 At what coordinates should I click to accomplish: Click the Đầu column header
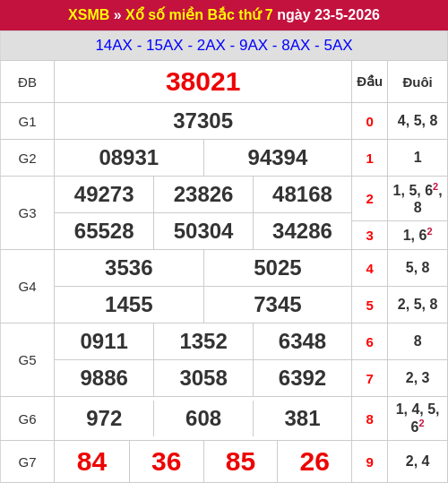tap(369, 82)
